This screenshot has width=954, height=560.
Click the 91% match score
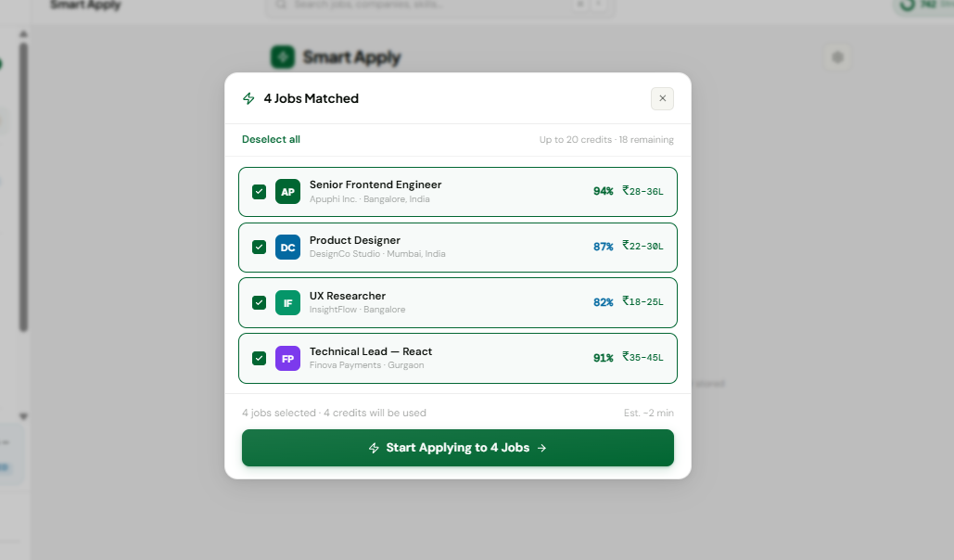pos(604,358)
